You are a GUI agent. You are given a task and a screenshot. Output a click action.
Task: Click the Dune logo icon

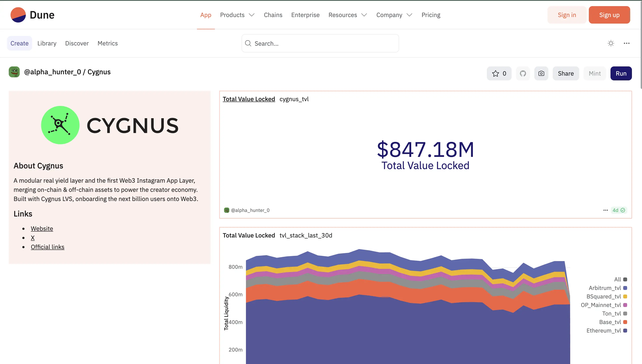coord(18,15)
